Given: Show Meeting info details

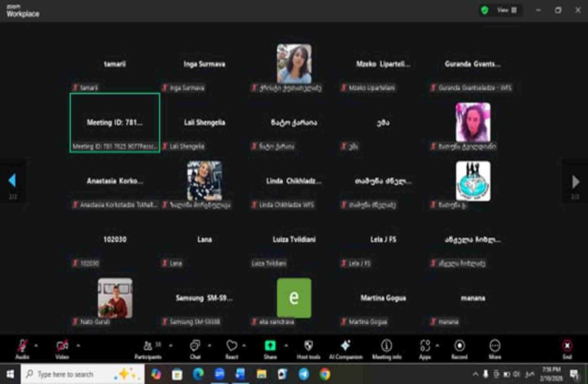Looking at the screenshot, I should 386,347.
